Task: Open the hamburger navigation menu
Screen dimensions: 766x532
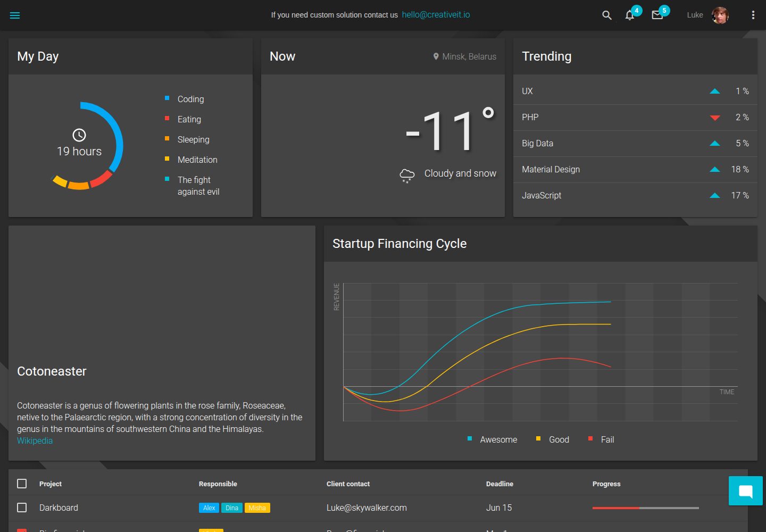Action: click(15, 15)
